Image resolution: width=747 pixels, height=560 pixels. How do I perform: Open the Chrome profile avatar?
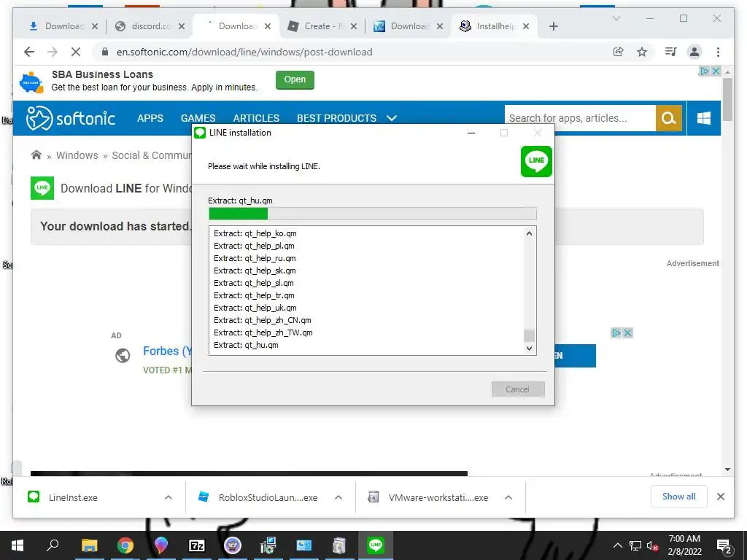[694, 52]
